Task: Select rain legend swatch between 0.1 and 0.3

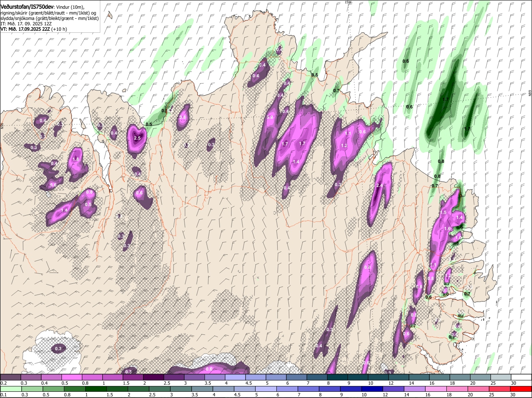Action: point(10,389)
